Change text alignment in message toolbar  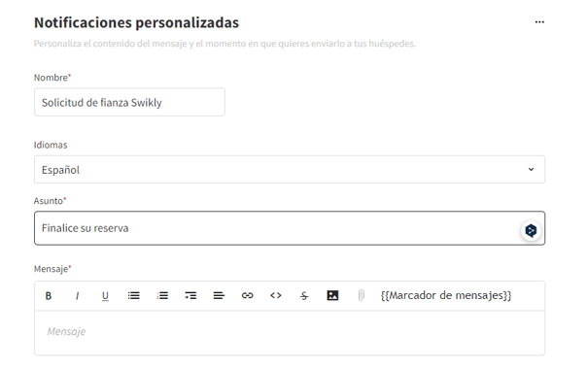tap(219, 296)
